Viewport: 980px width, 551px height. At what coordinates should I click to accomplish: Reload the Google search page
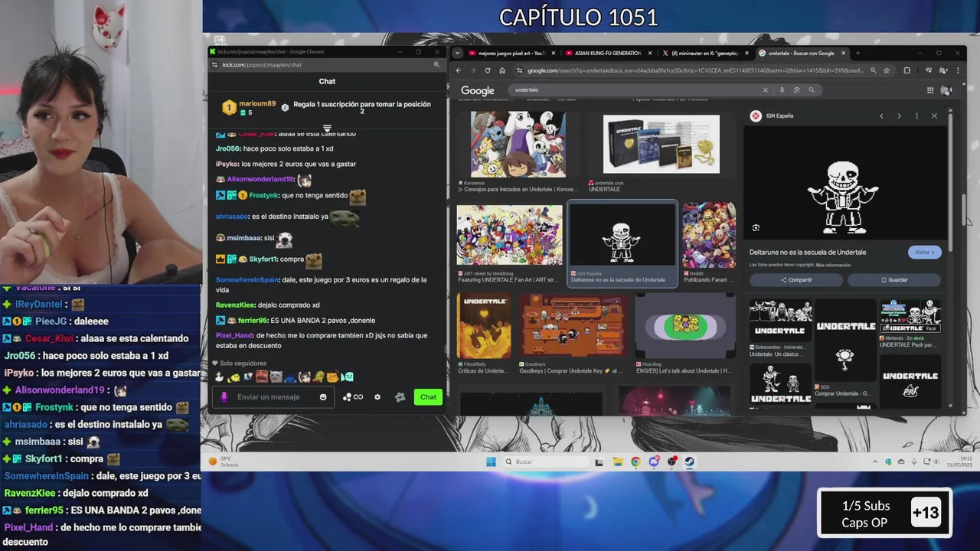click(487, 70)
